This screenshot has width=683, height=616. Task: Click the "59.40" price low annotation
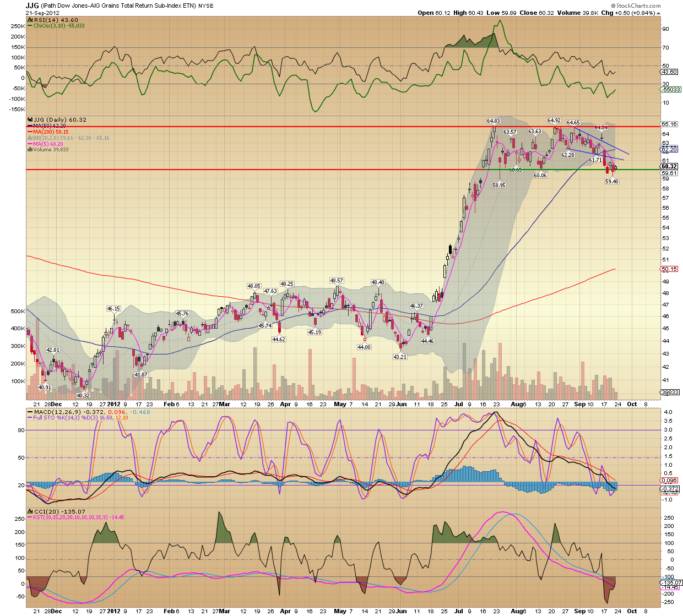[612, 181]
